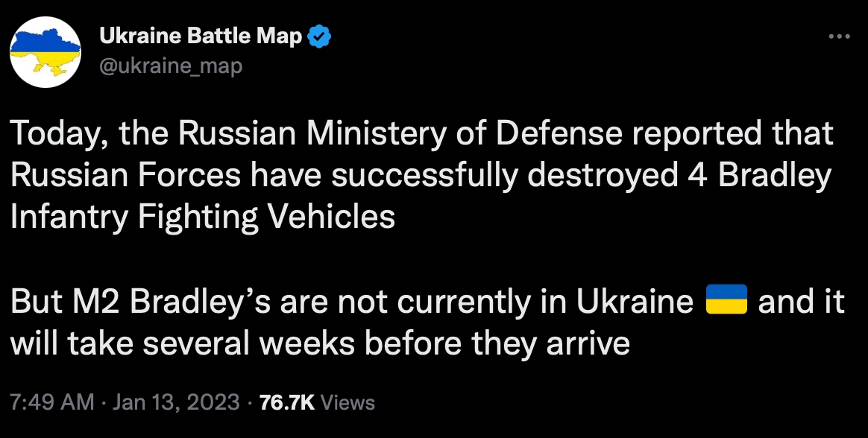
Task: Open the Ukraine Battle Map profile avatar
Action: click(x=45, y=52)
